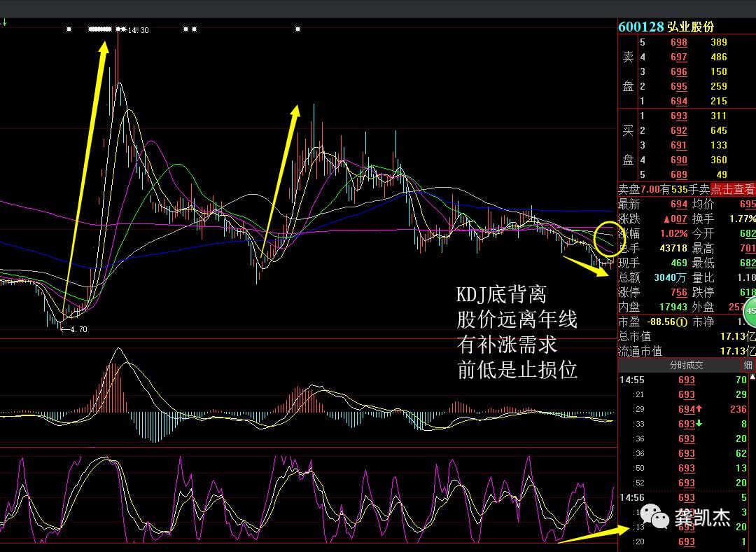Click the 涨停 price value 756
Viewport: 756px width, 552px height.
(680, 292)
